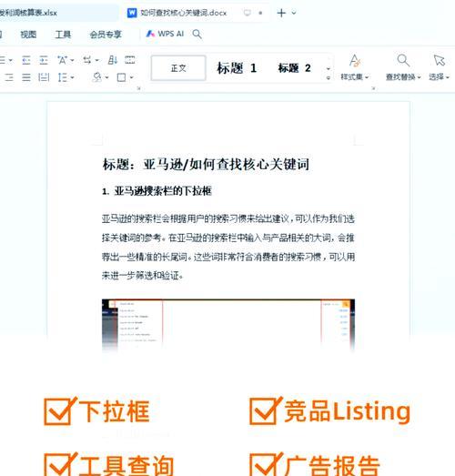Apply distributed alignment to the paragraph
This screenshot has height=476, width=455.
tap(44, 77)
